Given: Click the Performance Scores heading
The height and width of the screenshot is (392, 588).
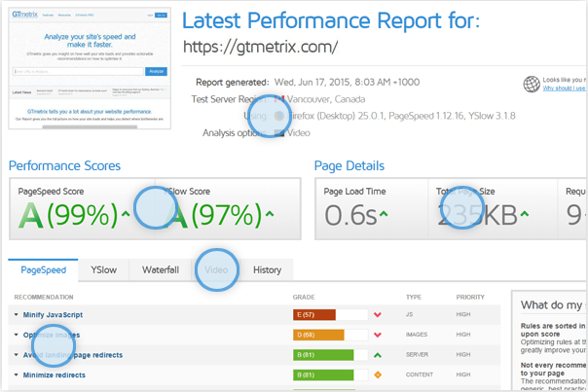Looking at the screenshot, I should (x=64, y=165).
